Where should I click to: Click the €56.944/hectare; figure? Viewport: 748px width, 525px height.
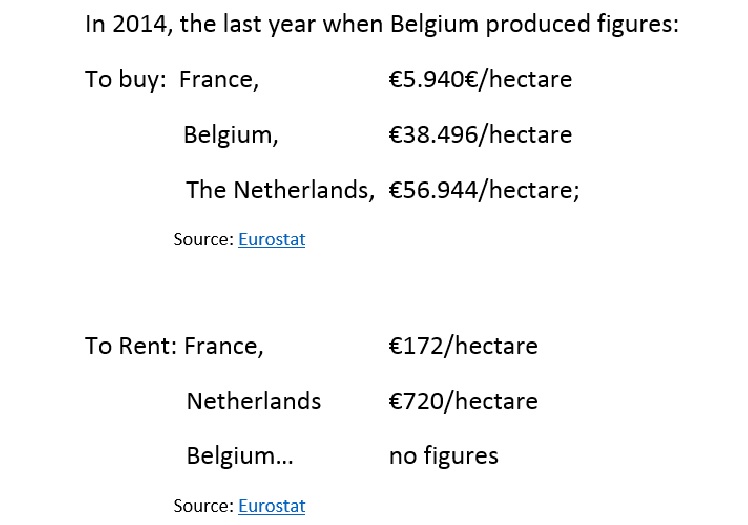point(484,190)
